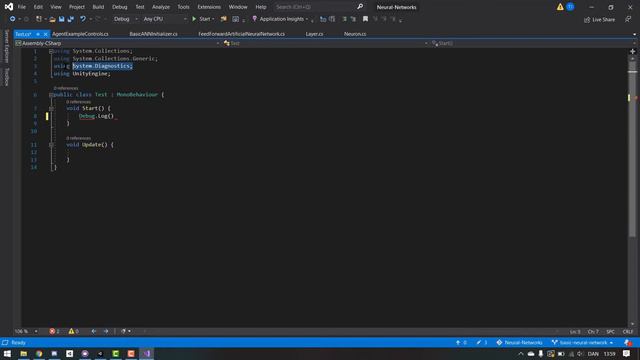Screen dimensions: 640x360
Task: Open the Edit menu
Action: (x=38, y=7)
